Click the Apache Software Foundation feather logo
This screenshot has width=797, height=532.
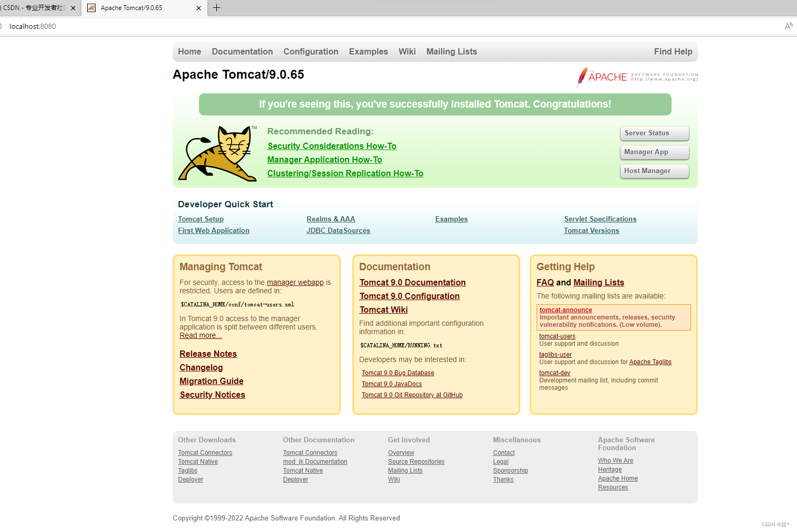pyautogui.click(x=637, y=77)
